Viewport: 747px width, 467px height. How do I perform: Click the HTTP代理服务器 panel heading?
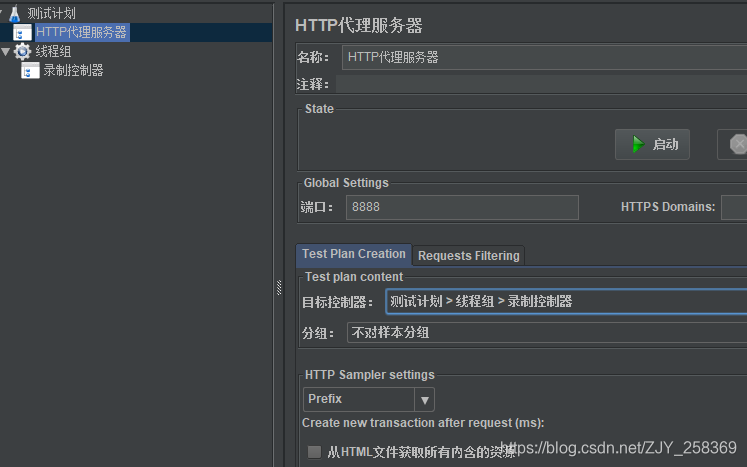coord(359,25)
